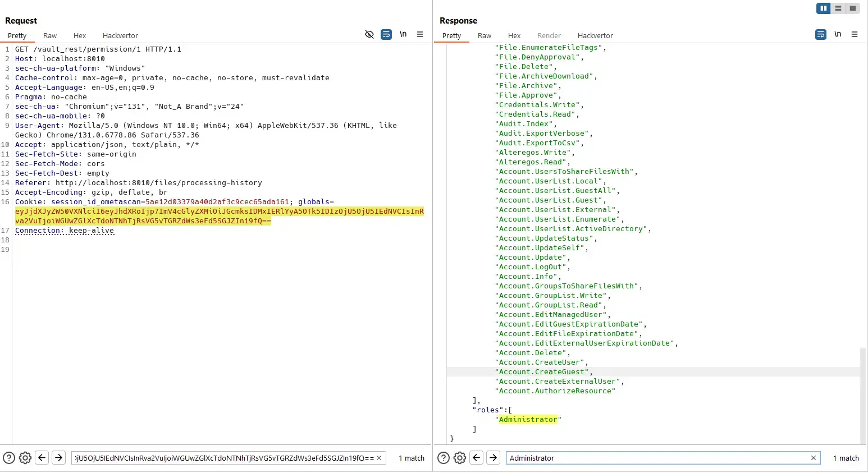Toggle word wrap icon in Request panel
Viewport: 868px width, 473px height.
[x=386, y=35]
